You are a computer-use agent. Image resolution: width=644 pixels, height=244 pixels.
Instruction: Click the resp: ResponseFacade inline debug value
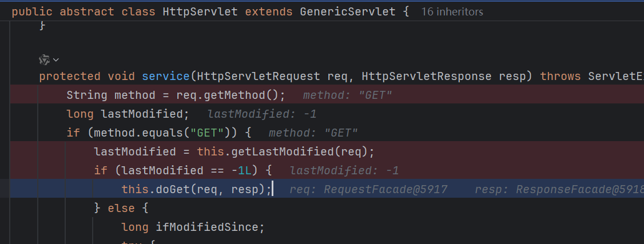(x=559, y=190)
